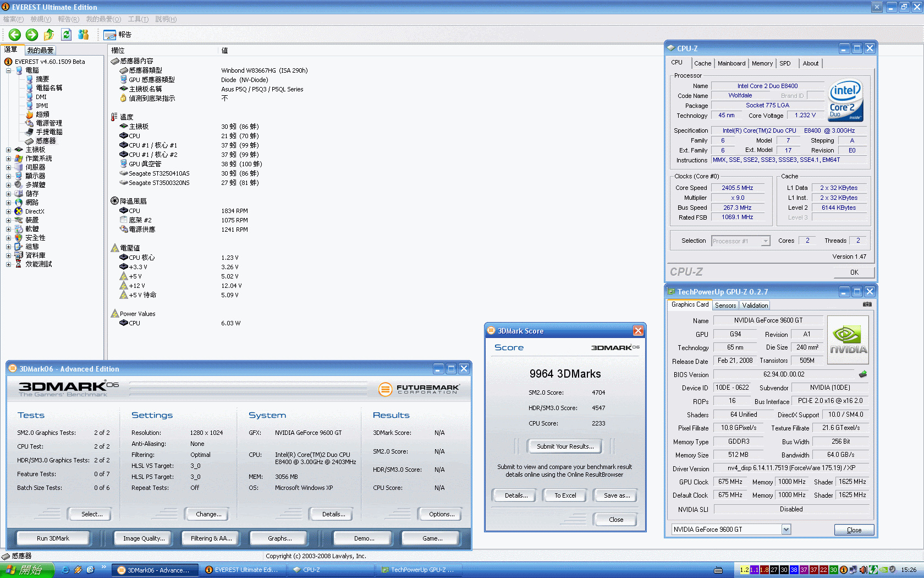The image size is (924, 578).
Task: Click Submit Your Results button
Action: (x=565, y=446)
